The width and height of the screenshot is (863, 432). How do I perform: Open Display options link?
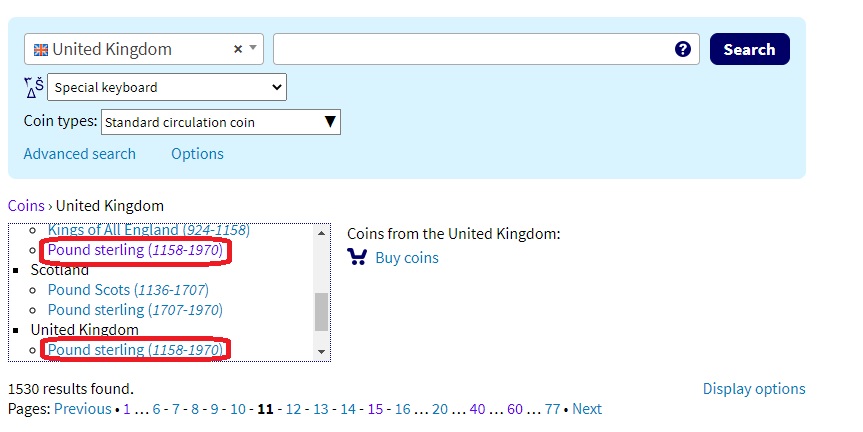point(754,389)
